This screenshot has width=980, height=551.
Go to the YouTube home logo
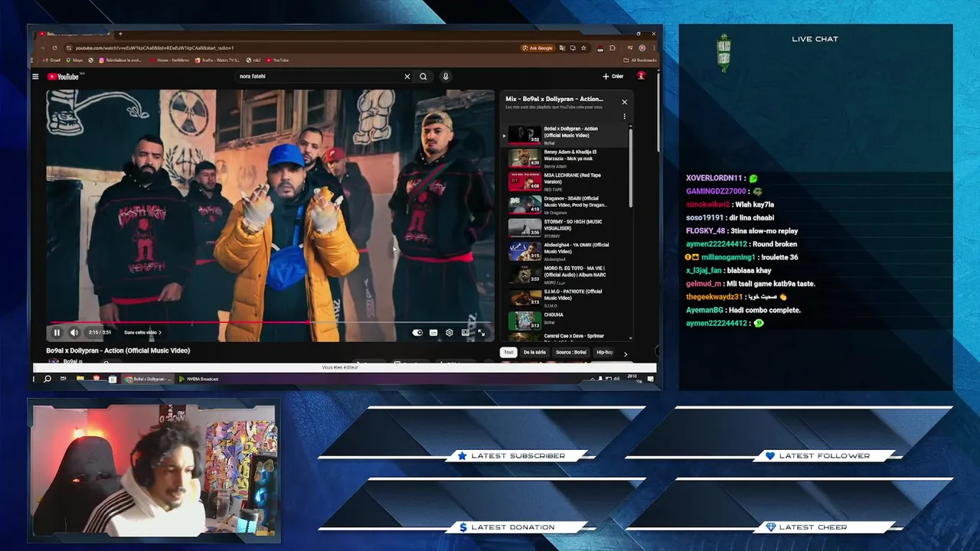[64, 77]
